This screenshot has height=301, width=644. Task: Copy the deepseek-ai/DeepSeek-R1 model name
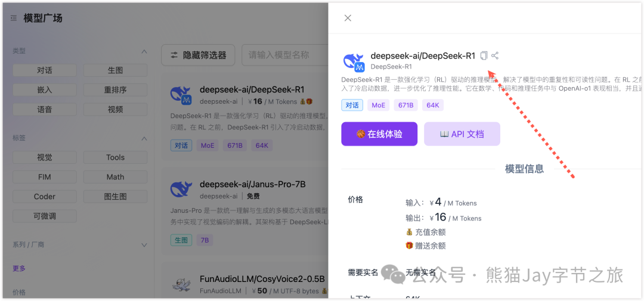pyautogui.click(x=484, y=55)
